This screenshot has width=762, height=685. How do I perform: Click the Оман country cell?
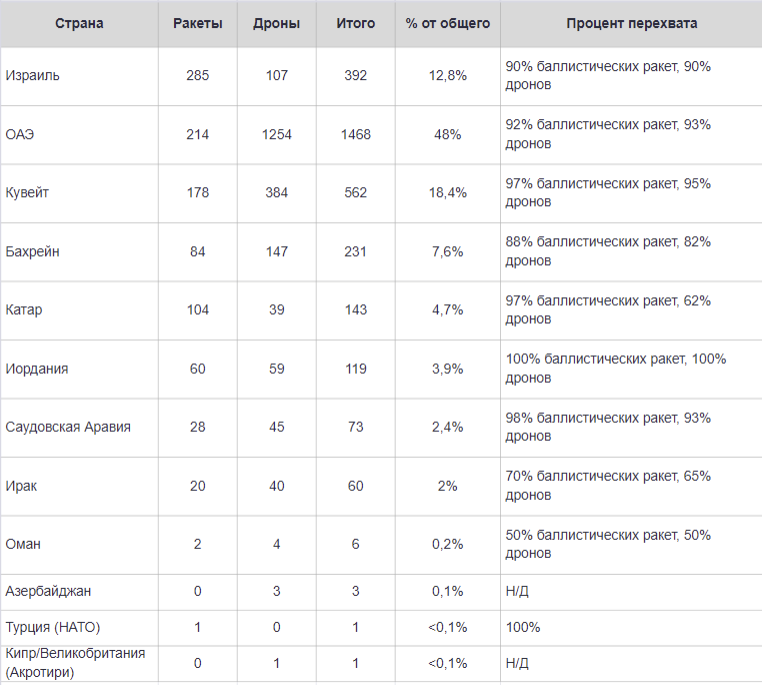(23, 544)
